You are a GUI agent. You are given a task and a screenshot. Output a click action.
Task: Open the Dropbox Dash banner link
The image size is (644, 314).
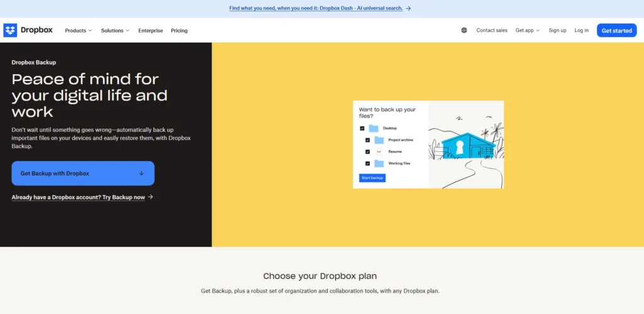[x=316, y=8]
